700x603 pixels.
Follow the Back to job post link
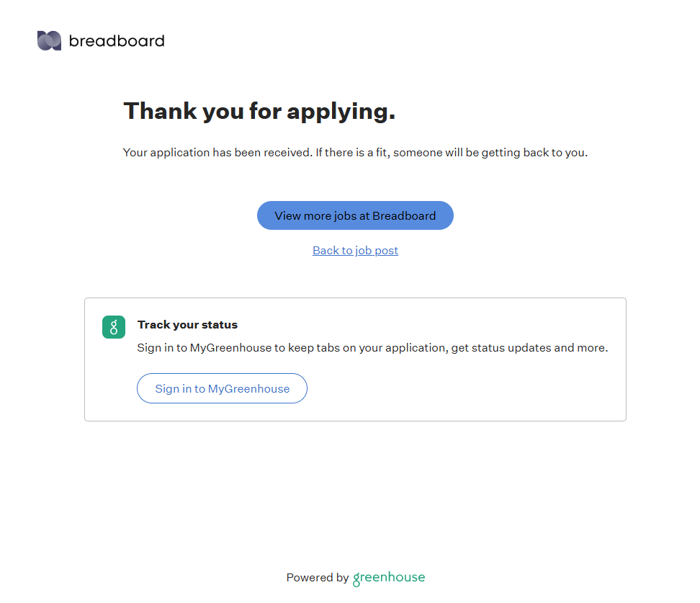(x=355, y=251)
